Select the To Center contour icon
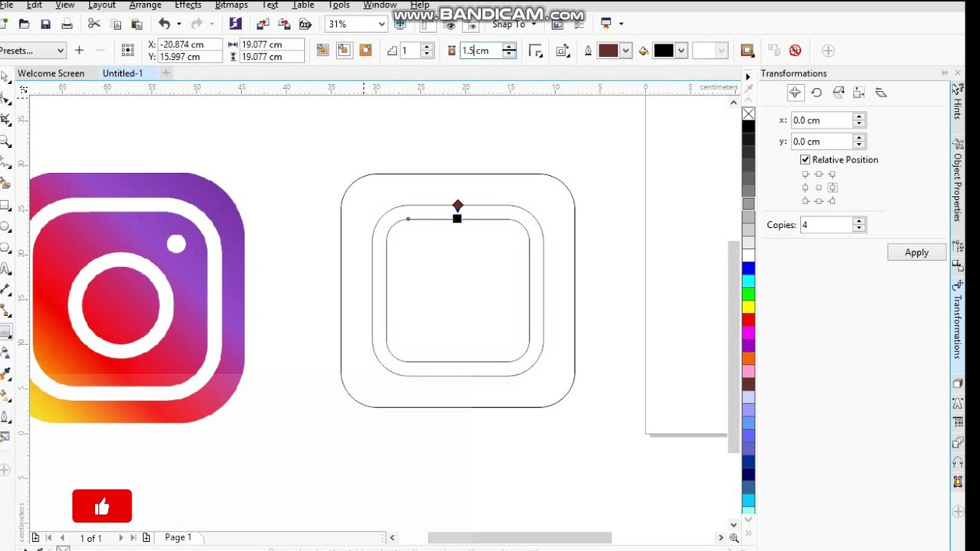This screenshot has height=551, width=980. pos(323,51)
